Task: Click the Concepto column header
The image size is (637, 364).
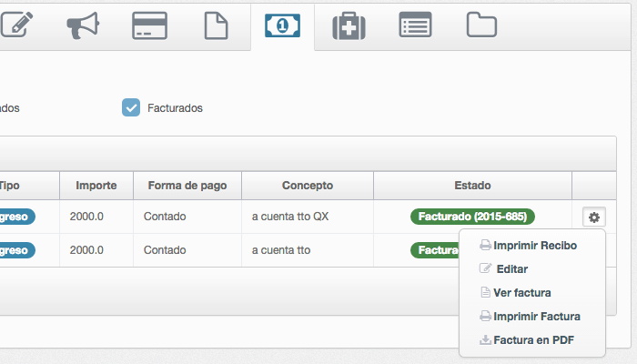Action: (308, 186)
